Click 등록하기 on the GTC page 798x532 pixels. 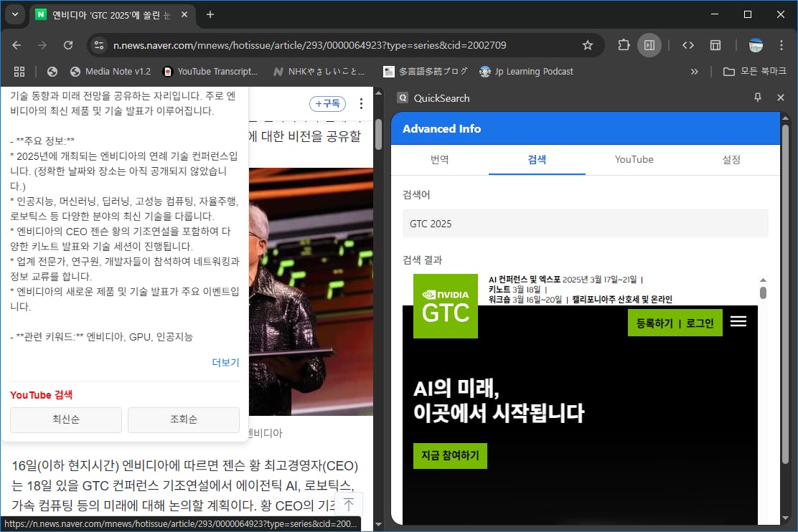(654, 323)
